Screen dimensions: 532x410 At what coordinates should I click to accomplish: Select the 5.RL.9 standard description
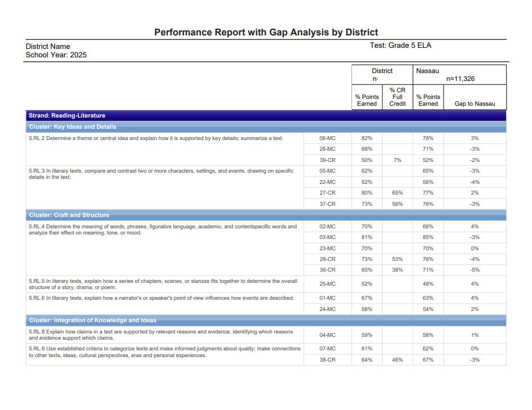(x=164, y=352)
